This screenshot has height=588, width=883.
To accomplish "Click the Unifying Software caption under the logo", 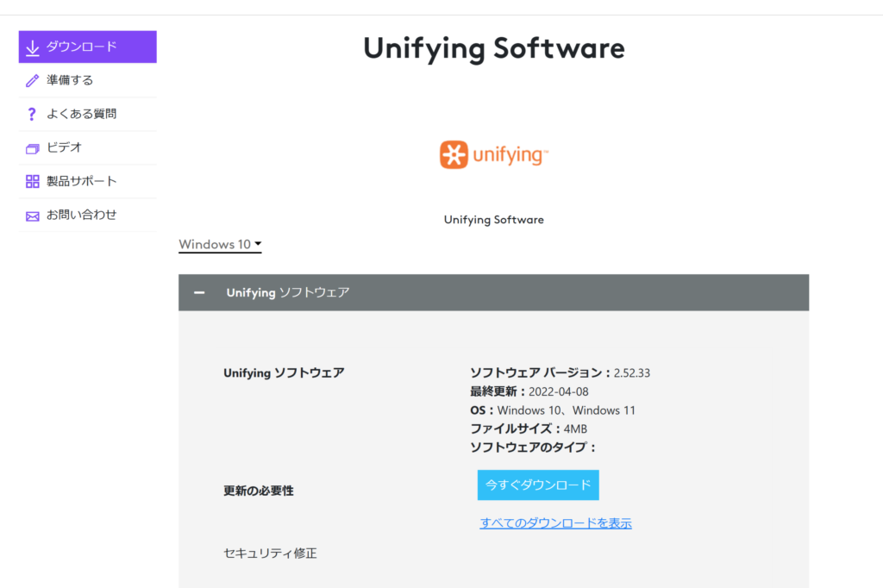I will pos(494,220).
